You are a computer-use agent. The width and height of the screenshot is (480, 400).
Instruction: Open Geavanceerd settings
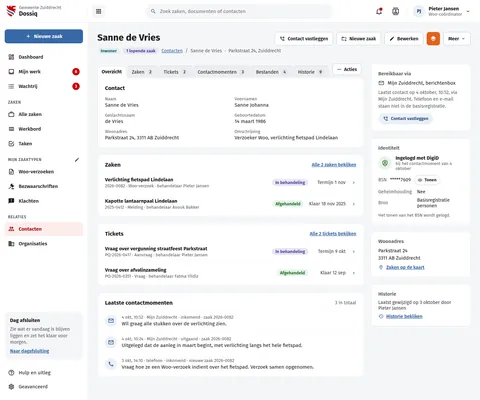(44, 387)
